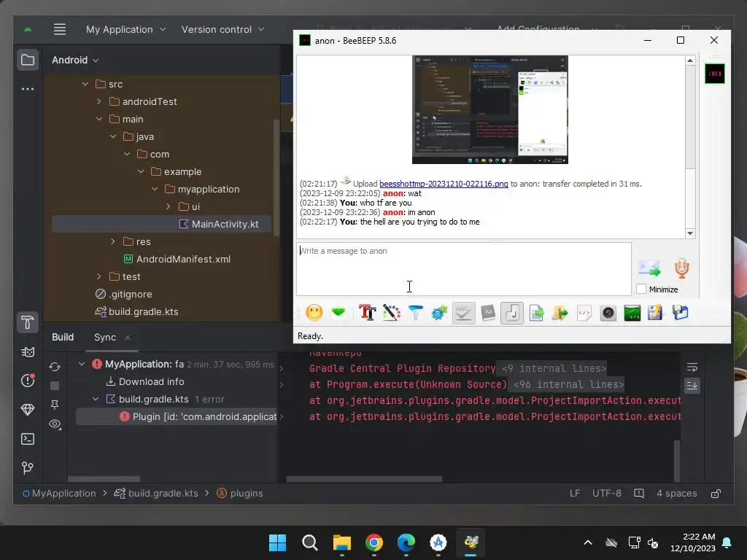Click the green heart/gem icon in BeeBEEP toolbar
This screenshot has width=747, height=560.
point(338,313)
